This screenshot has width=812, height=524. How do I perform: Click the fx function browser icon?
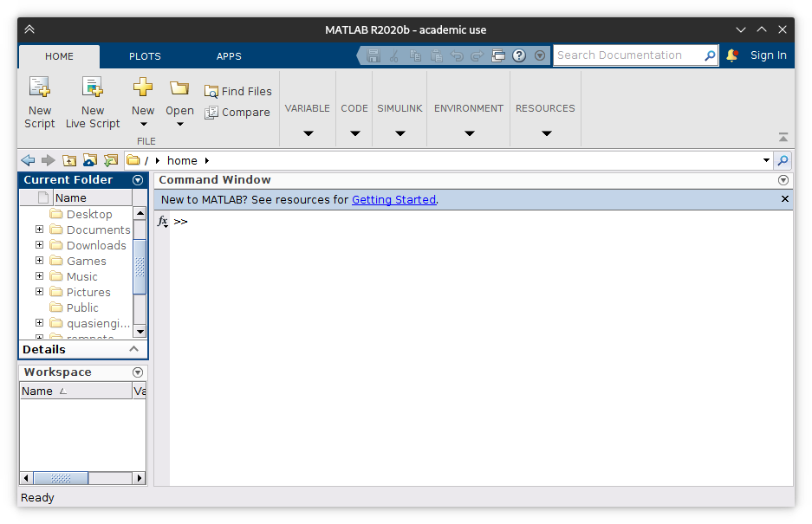click(x=163, y=222)
